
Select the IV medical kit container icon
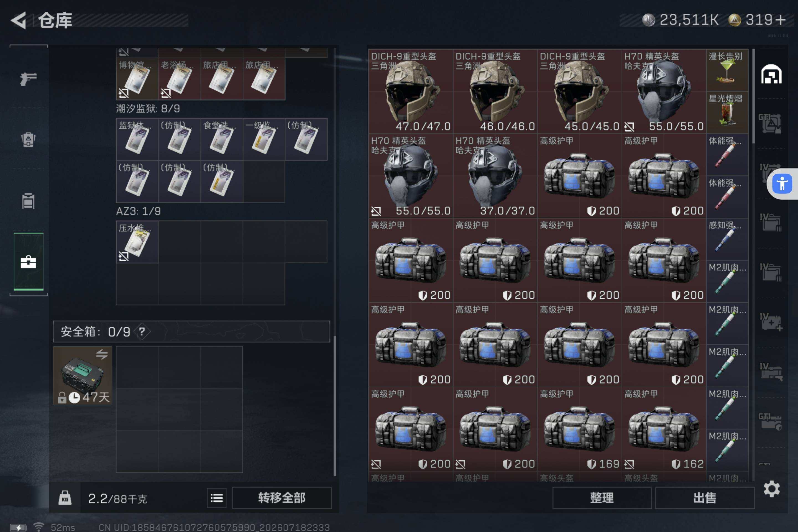(x=771, y=322)
